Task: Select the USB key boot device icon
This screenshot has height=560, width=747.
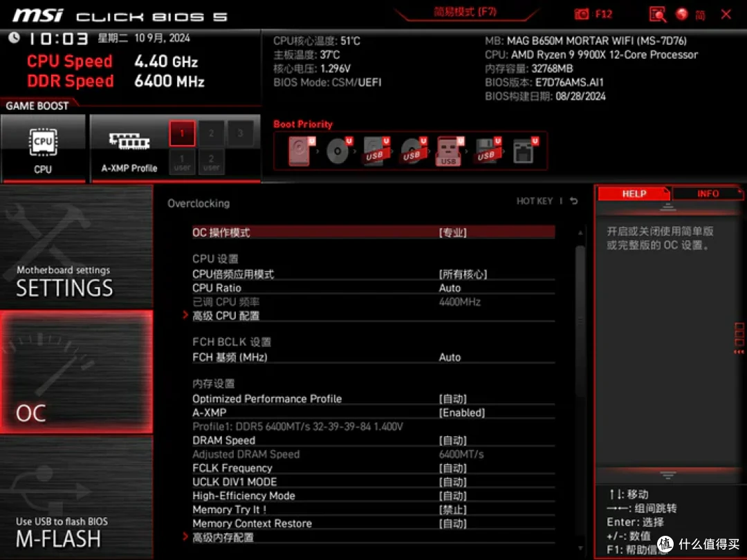Action: (x=450, y=151)
